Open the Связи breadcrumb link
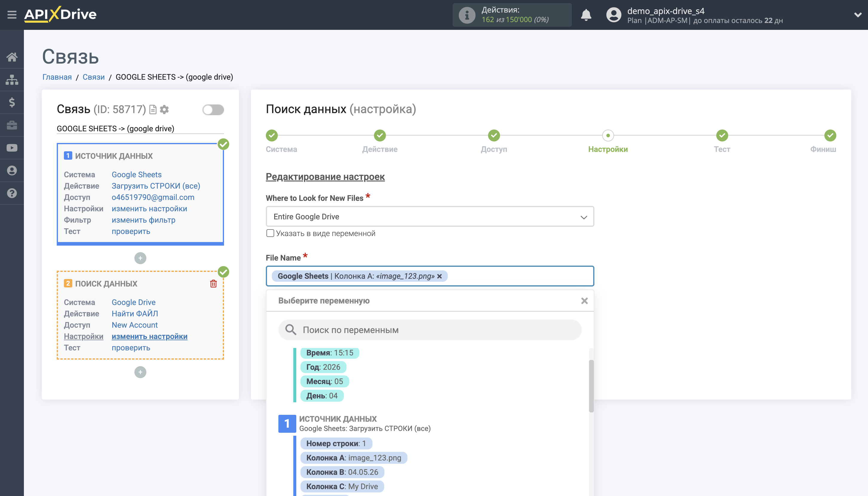 [93, 77]
